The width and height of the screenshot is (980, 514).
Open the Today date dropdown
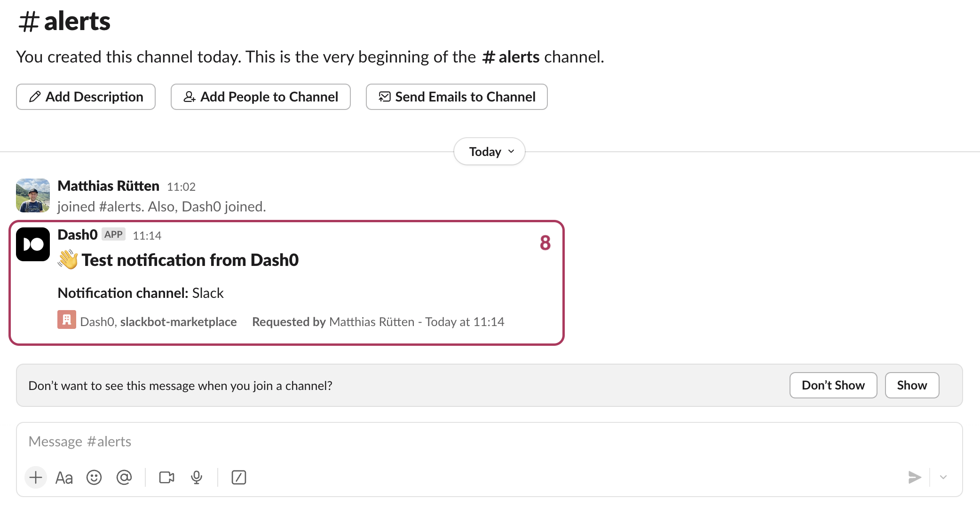pos(489,152)
